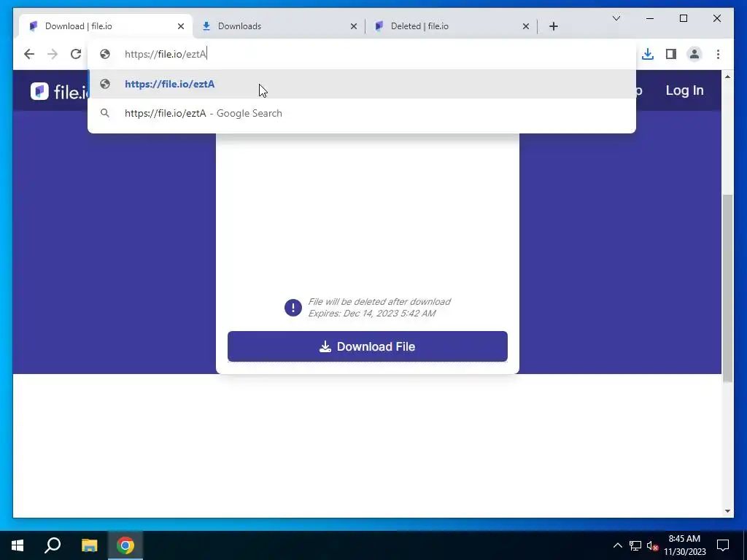Open File Explorer from taskbar
Viewport: 747px width, 560px height.
pos(89,545)
